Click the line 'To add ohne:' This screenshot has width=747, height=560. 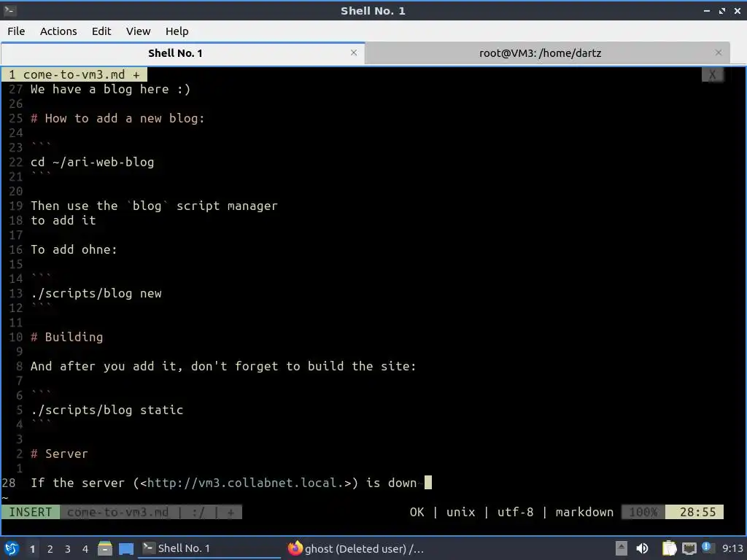(74, 249)
